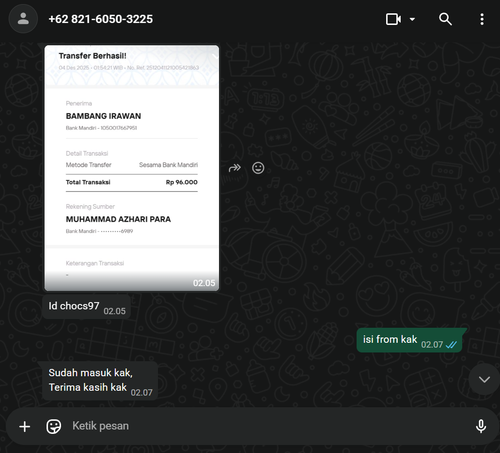The width and height of the screenshot is (500, 453).
Task: Open the sticker and emoji picker
Action: point(53,426)
